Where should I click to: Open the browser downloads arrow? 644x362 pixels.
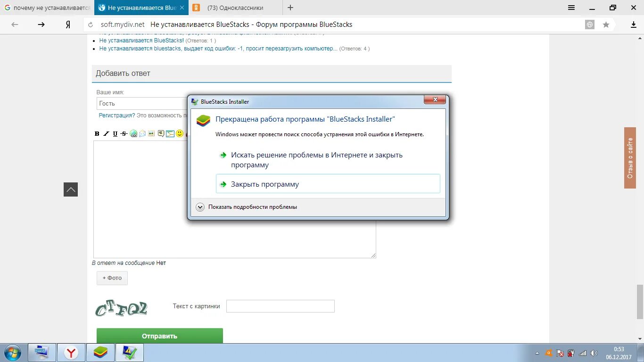pyautogui.click(x=634, y=25)
